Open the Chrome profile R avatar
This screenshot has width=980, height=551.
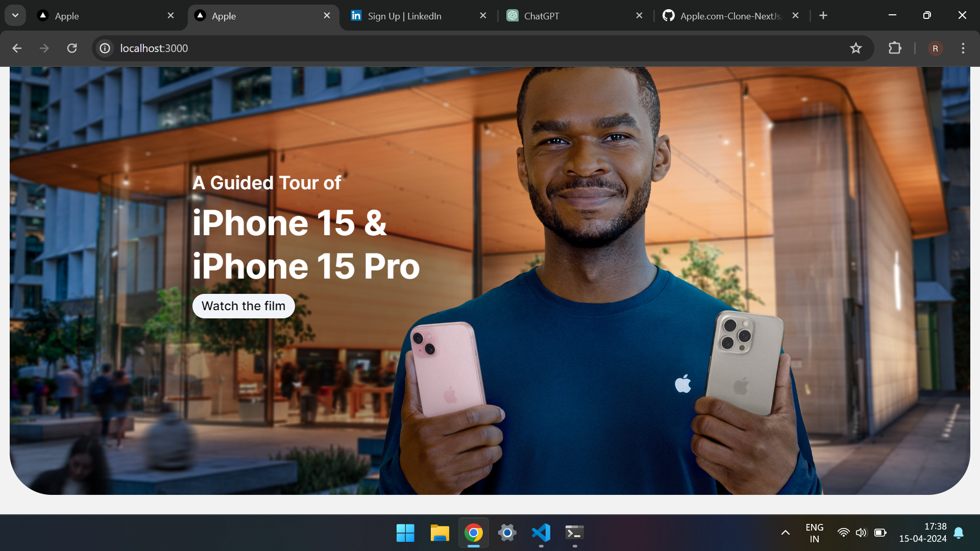point(935,48)
